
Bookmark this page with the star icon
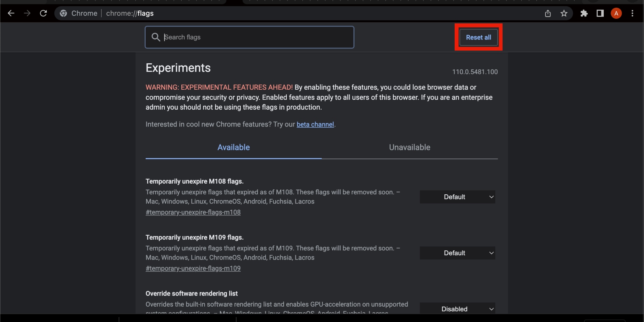click(564, 13)
